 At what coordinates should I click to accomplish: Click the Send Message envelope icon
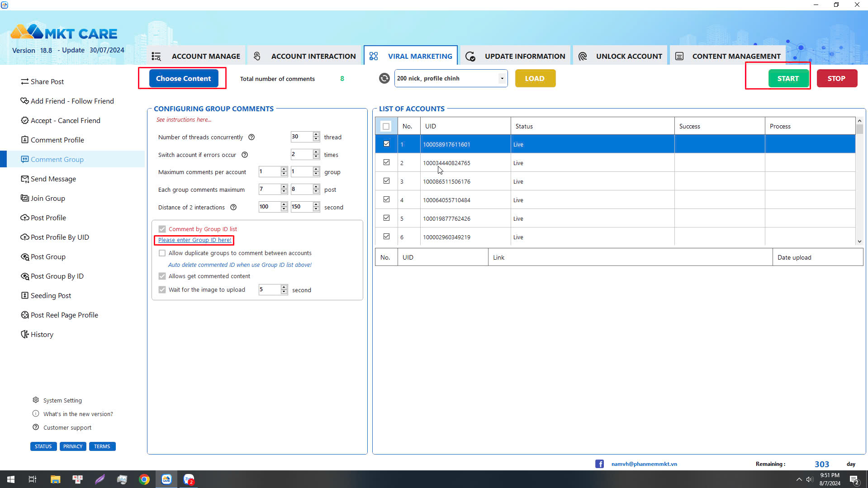(x=24, y=179)
